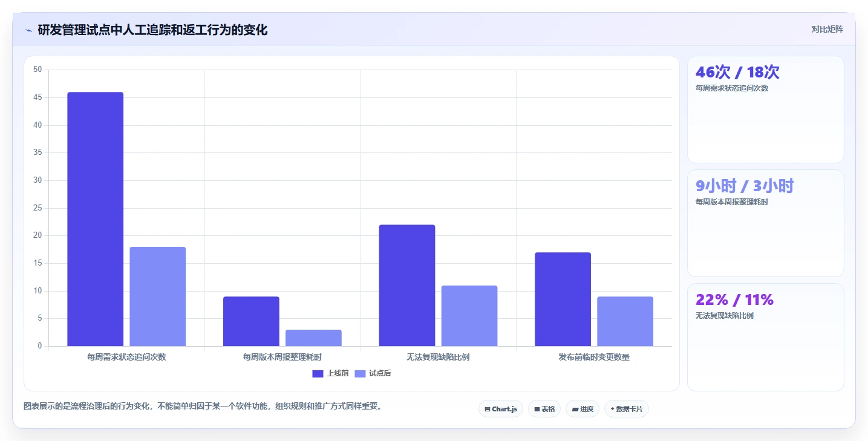This screenshot has height=441, width=868.
Task: Click the title 研发管理试点中人工追踪和返工行为的变化
Action: 152,30
